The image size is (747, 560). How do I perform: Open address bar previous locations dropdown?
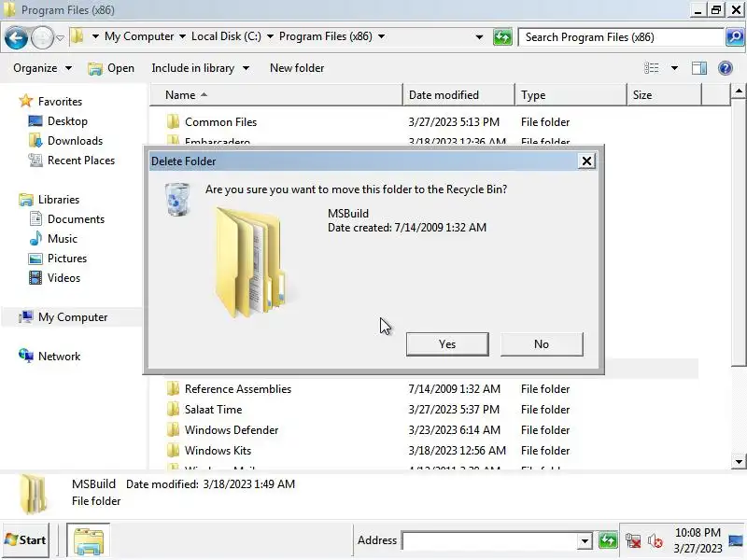479,37
